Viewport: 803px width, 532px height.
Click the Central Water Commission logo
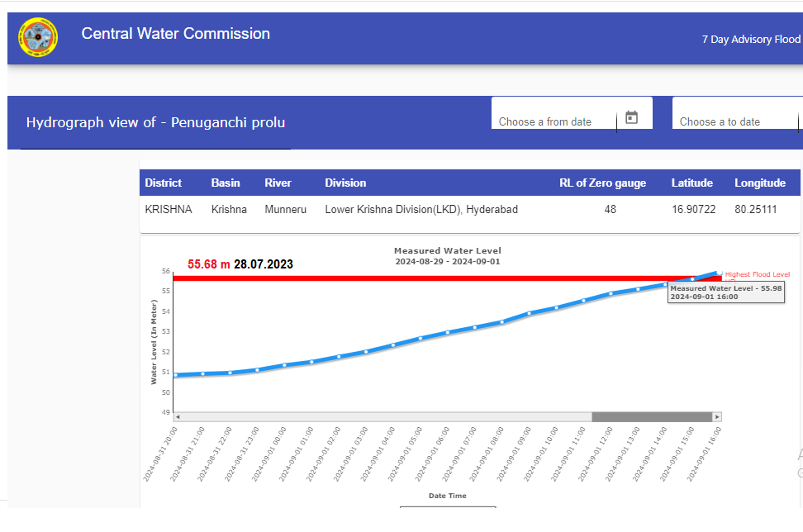point(39,38)
